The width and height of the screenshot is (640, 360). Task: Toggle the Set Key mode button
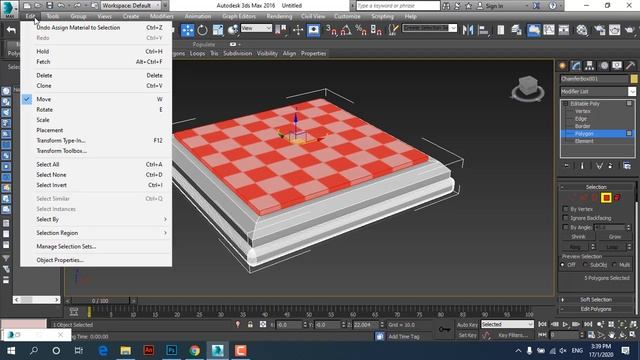point(467,335)
